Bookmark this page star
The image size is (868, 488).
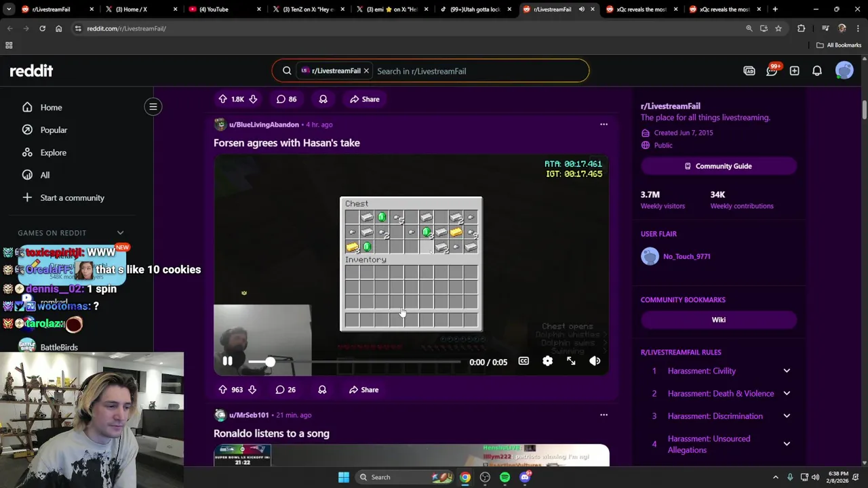[778, 28]
